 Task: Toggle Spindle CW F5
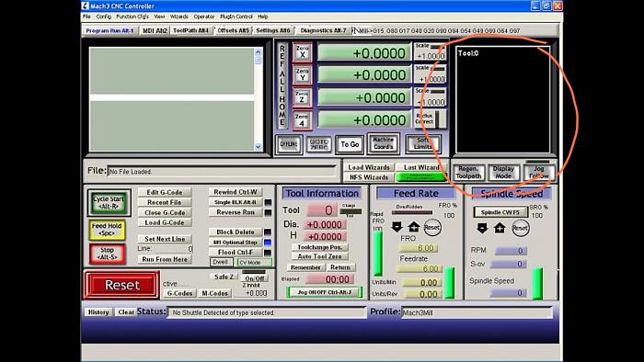(x=500, y=212)
